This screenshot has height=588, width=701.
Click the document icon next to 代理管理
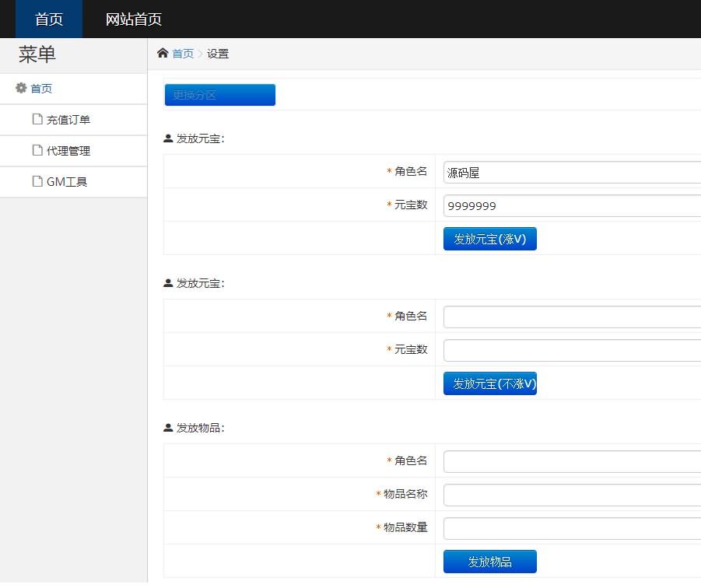click(37, 151)
